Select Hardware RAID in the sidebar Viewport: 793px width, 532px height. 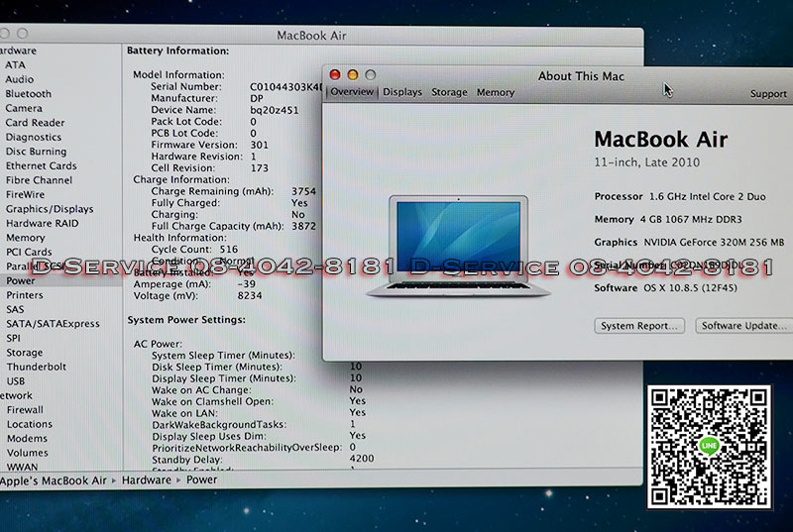point(42,223)
